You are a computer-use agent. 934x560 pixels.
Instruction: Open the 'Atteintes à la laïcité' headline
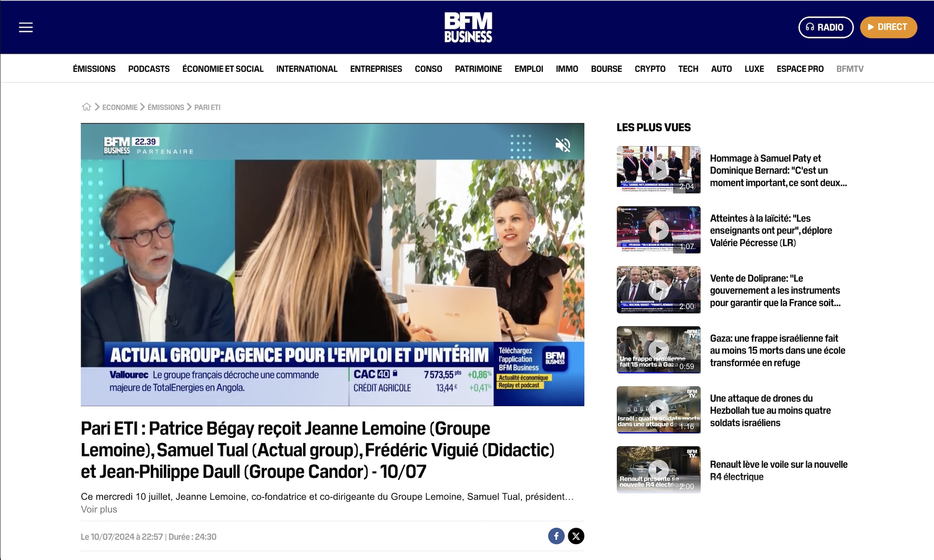click(x=771, y=230)
